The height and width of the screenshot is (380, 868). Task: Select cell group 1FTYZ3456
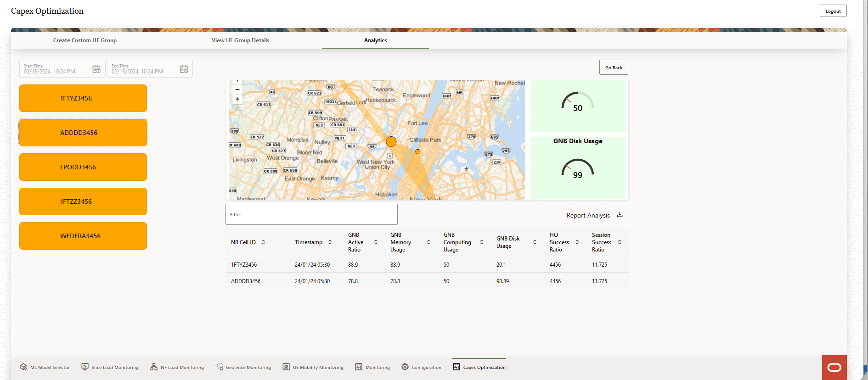83,98
